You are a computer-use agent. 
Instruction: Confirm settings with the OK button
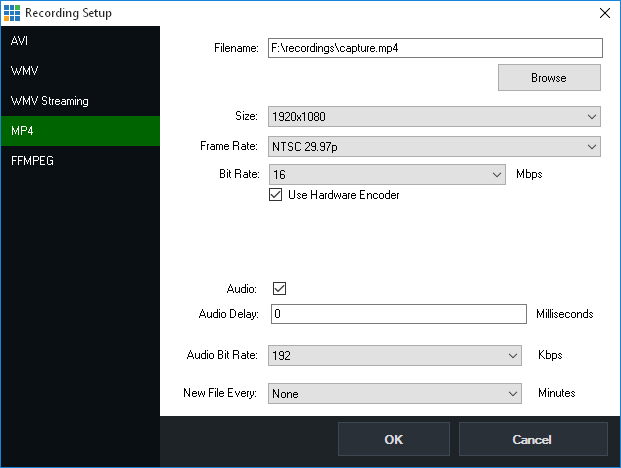pos(393,440)
